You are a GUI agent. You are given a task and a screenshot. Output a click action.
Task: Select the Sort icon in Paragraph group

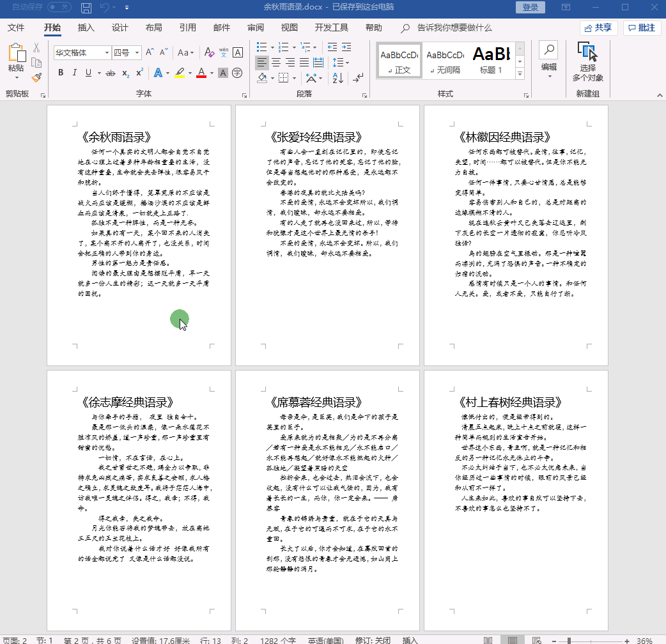point(337,78)
